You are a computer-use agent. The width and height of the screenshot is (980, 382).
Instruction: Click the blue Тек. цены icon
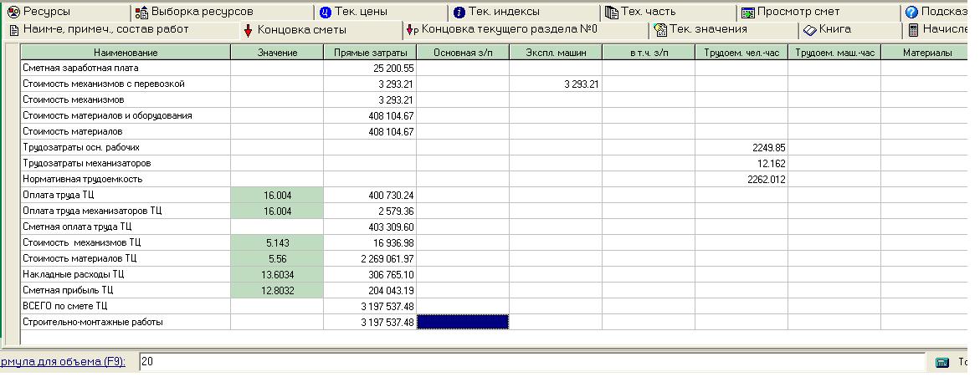click(x=325, y=13)
